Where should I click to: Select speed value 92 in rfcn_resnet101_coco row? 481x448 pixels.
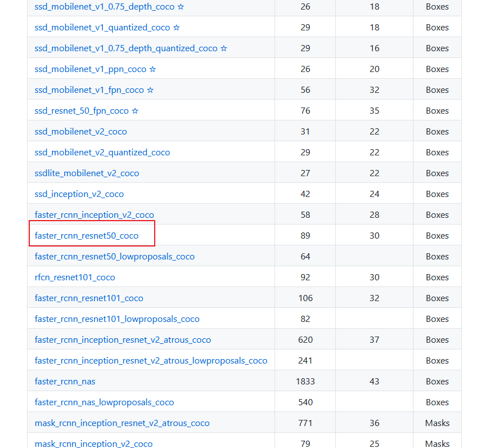tap(305, 277)
